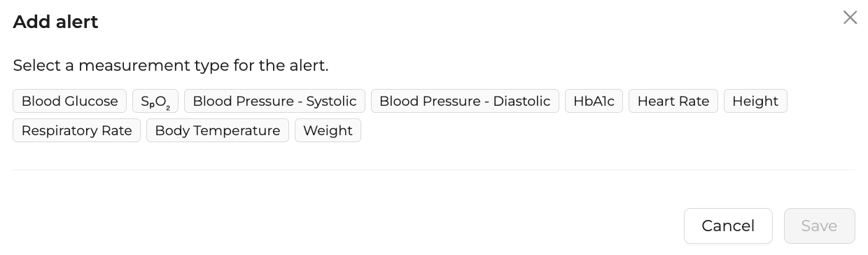The image size is (868, 255).
Task: Click the horizontal divider above the Cancel and Save buttons
Action: point(434,170)
